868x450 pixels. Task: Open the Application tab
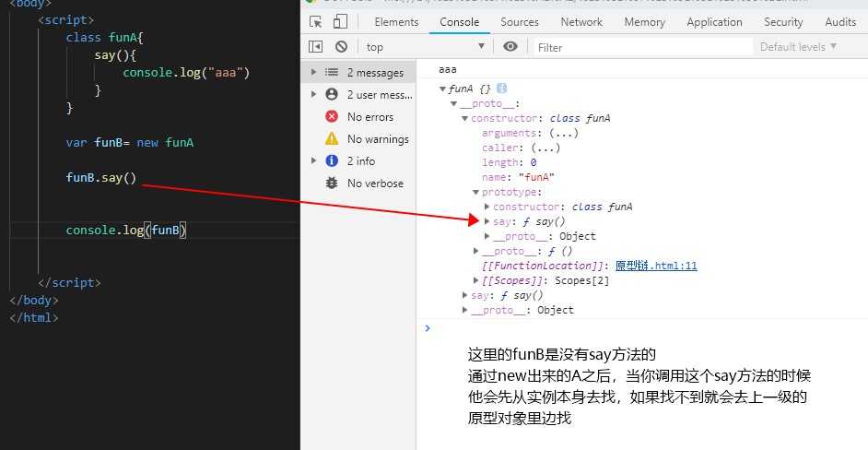714,22
